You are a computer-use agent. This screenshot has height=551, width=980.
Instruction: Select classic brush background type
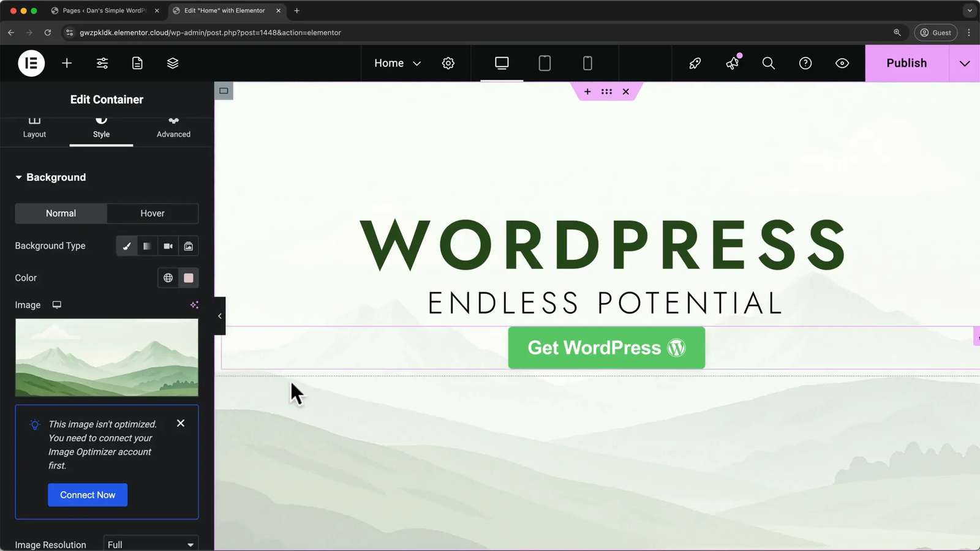pyautogui.click(x=127, y=246)
